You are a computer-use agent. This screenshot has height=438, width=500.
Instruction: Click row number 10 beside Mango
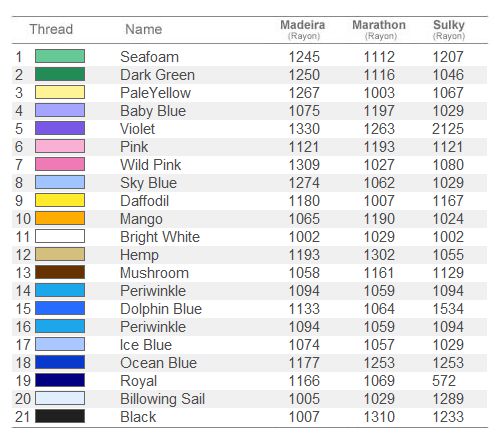pyautogui.click(x=23, y=219)
